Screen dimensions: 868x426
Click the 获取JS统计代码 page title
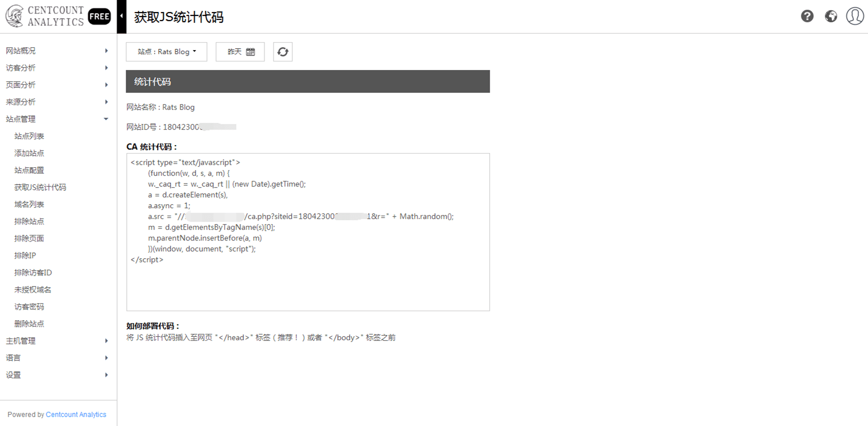click(179, 17)
